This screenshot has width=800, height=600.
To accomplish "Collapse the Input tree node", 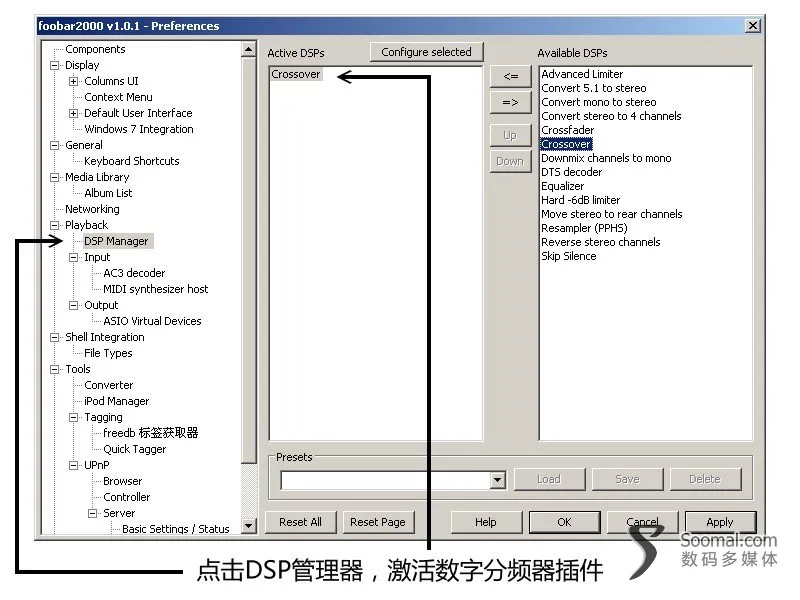I will point(73,257).
